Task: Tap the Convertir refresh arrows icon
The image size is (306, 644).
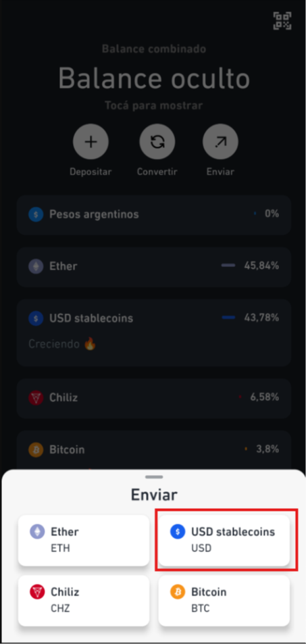Action: click(157, 142)
